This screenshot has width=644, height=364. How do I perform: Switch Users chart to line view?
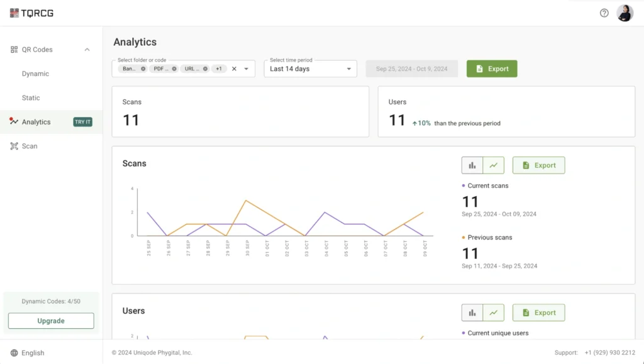pyautogui.click(x=494, y=312)
